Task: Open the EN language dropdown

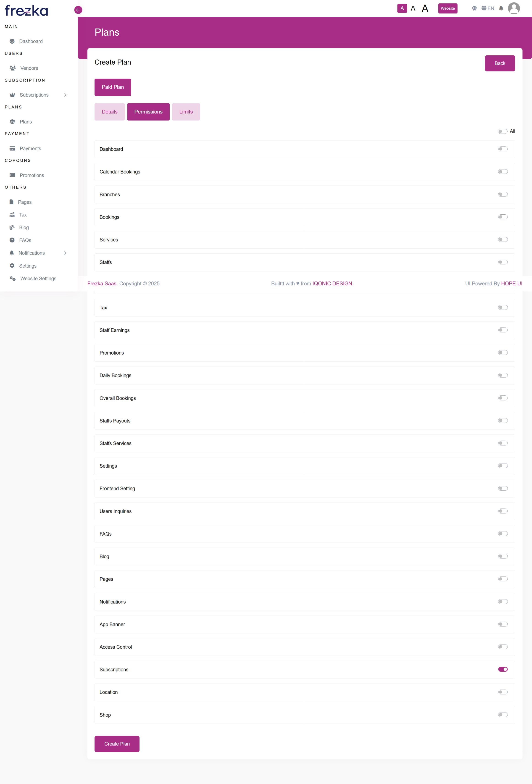Action: (488, 8)
